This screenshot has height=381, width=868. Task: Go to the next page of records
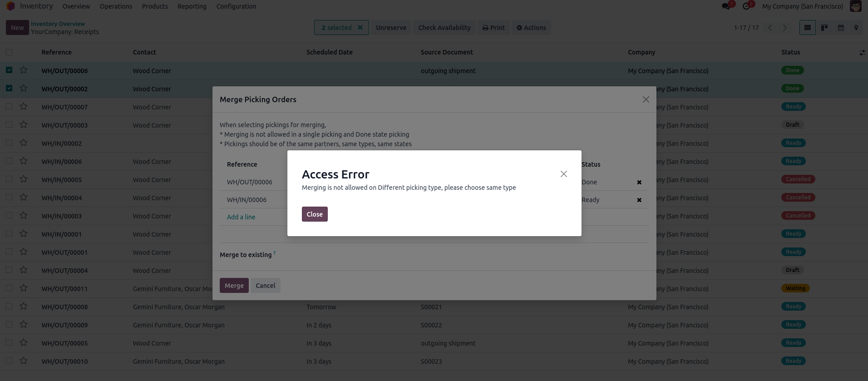point(784,28)
